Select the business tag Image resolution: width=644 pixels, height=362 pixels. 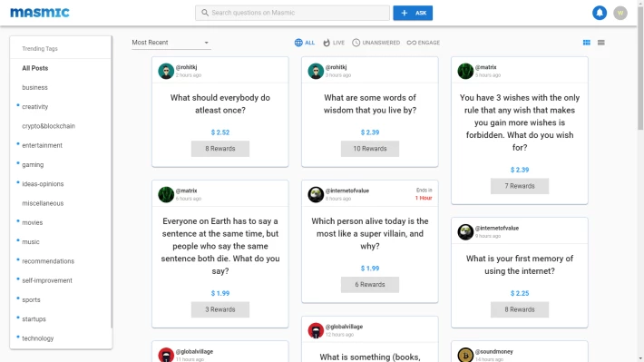point(34,87)
